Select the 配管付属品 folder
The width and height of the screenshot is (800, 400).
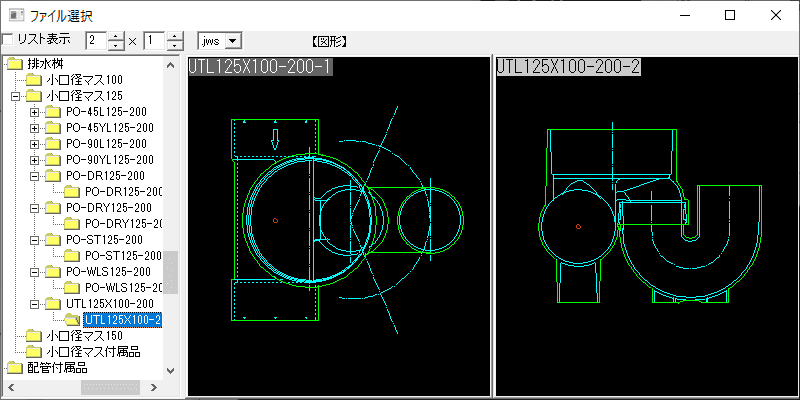click(x=57, y=367)
